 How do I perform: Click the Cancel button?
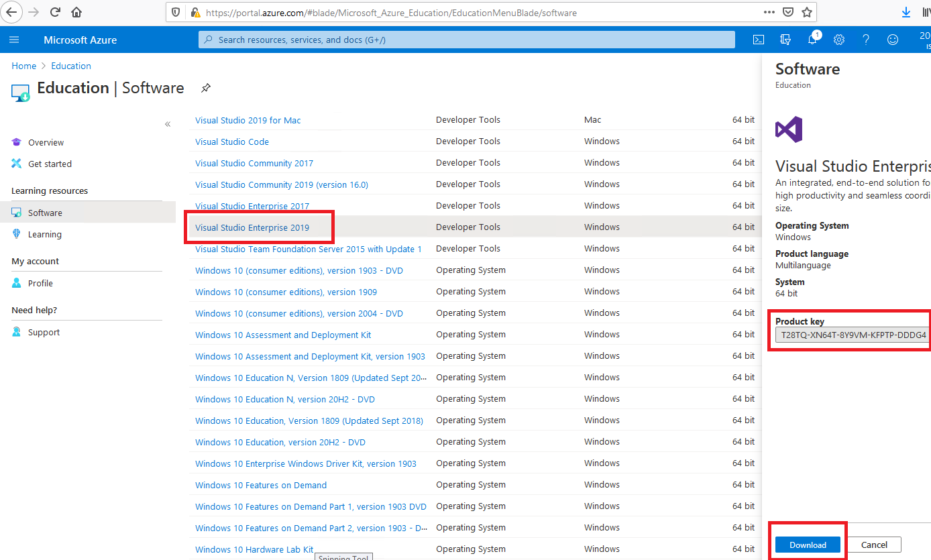874,545
